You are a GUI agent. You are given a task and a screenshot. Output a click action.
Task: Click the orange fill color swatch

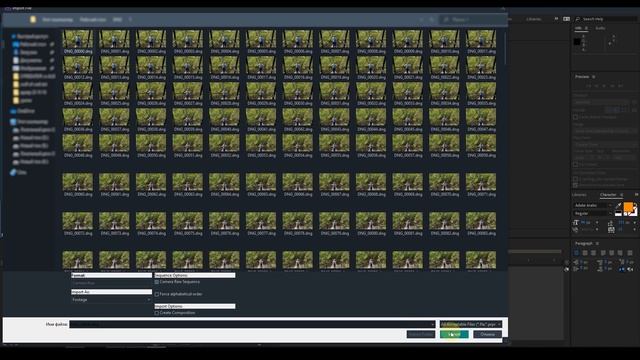pos(628,207)
